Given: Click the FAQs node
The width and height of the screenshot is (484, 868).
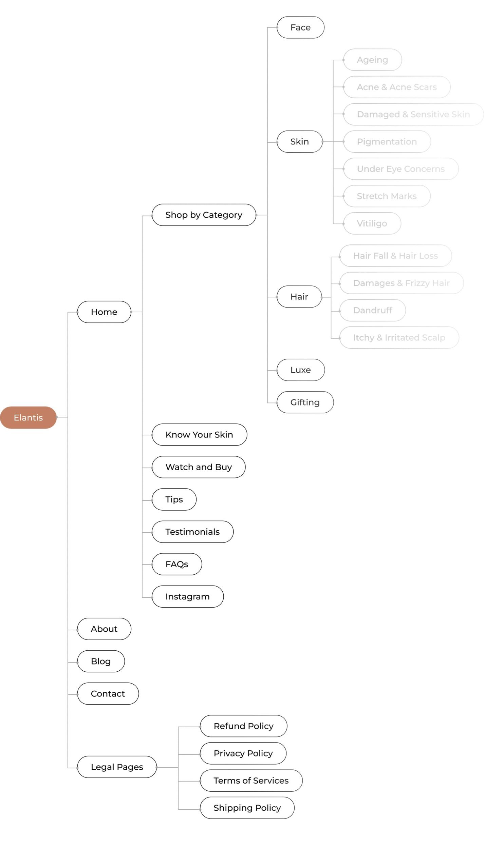Looking at the screenshot, I should pyautogui.click(x=177, y=564).
